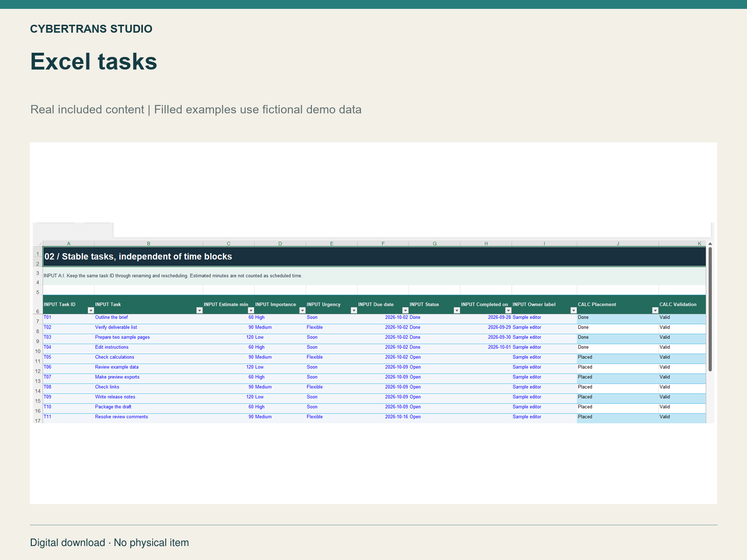Select the title cell '02 / Stable tasks'
Image resolution: width=747 pixels, height=560 pixels.
pos(374,257)
